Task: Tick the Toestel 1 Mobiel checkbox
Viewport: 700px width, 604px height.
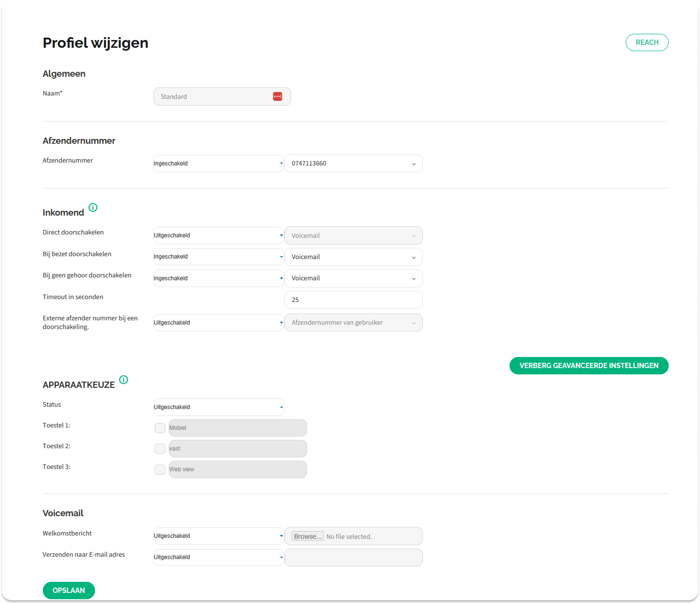Action: point(160,428)
